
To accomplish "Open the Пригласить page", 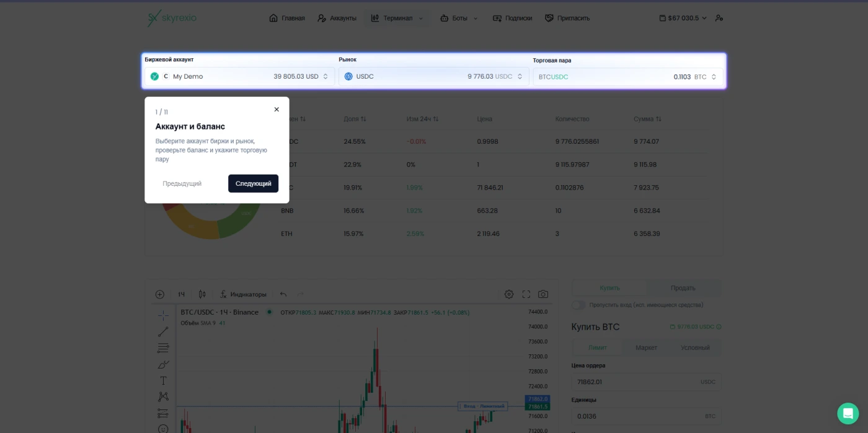I will (567, 18).
